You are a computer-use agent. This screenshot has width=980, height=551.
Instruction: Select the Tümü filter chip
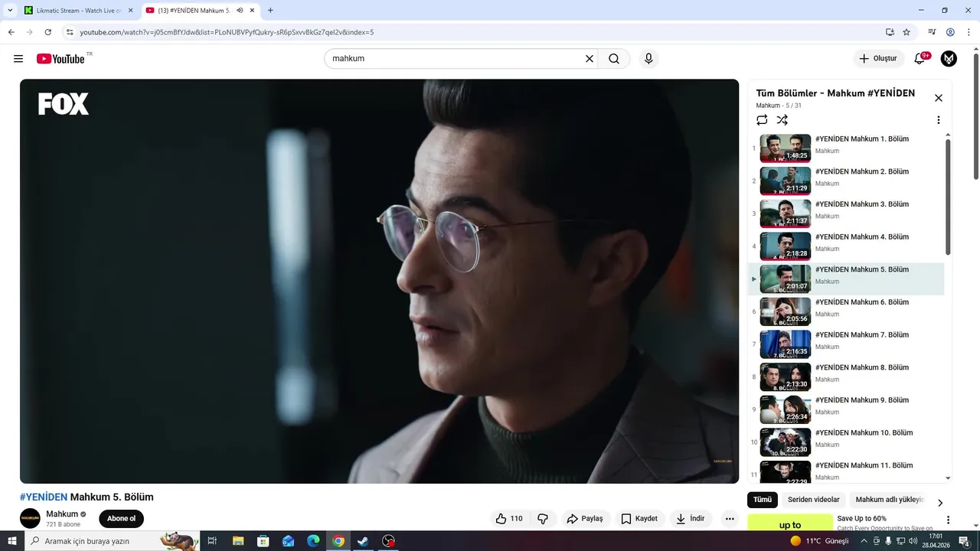pyautogui.click(x=763, y=500)
